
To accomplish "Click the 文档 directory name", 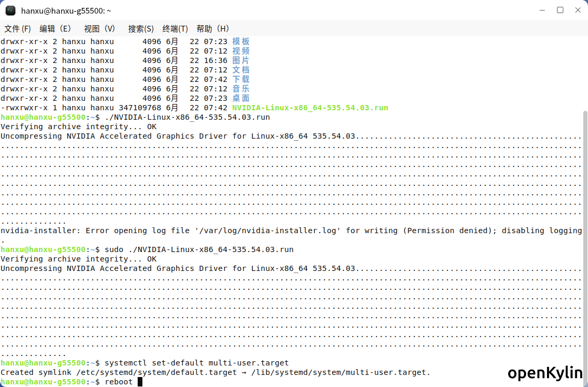I will (241, 70).
